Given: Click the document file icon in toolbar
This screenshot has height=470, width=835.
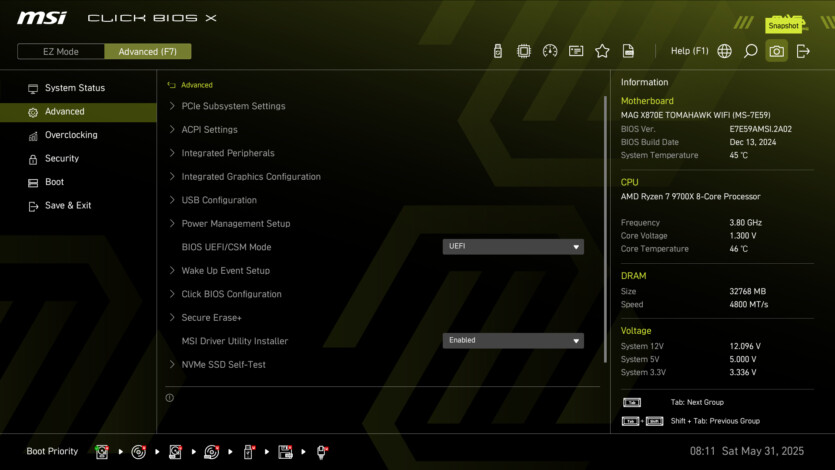Looking at the screenshot, I should point(628,51).
